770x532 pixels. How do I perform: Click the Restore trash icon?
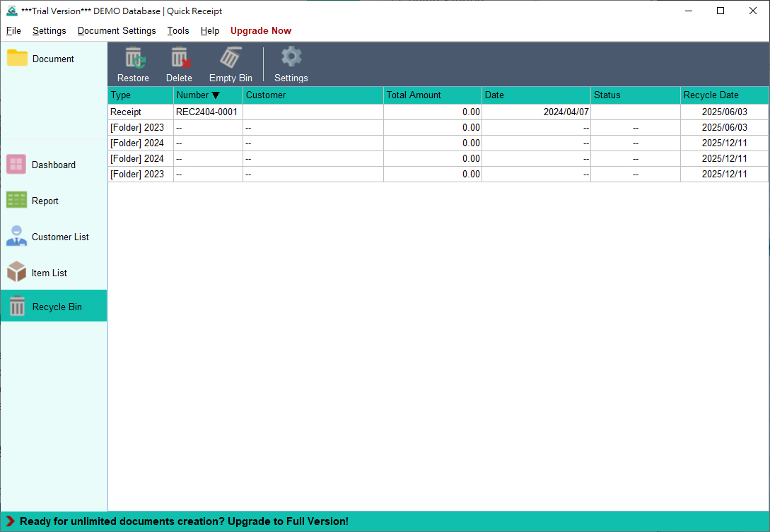point(134,57)
